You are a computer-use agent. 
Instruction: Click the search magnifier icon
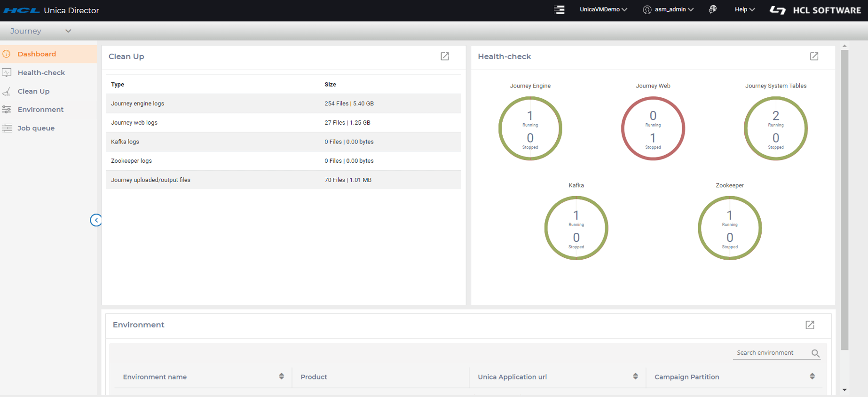815,353
